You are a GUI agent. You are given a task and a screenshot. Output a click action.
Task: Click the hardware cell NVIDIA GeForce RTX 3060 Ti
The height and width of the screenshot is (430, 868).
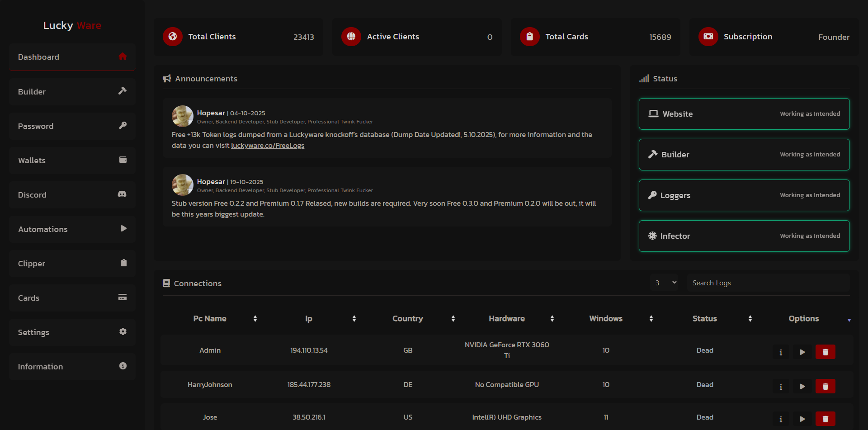pyautogui.click(x=507, y=350)
